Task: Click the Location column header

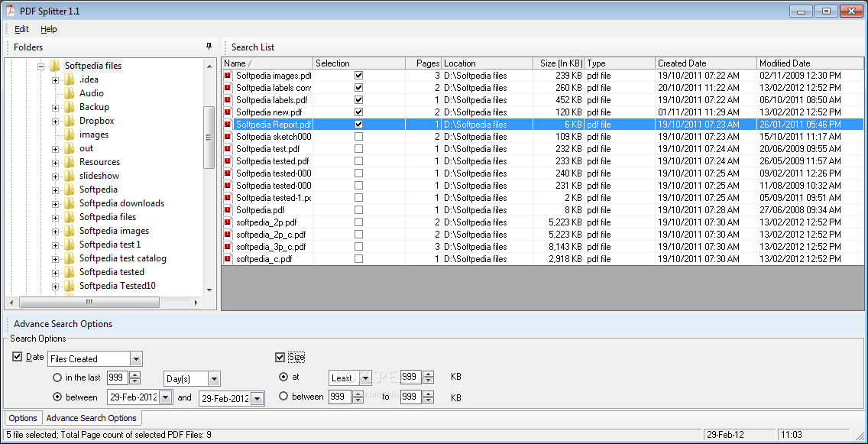Action: [487, 63]
